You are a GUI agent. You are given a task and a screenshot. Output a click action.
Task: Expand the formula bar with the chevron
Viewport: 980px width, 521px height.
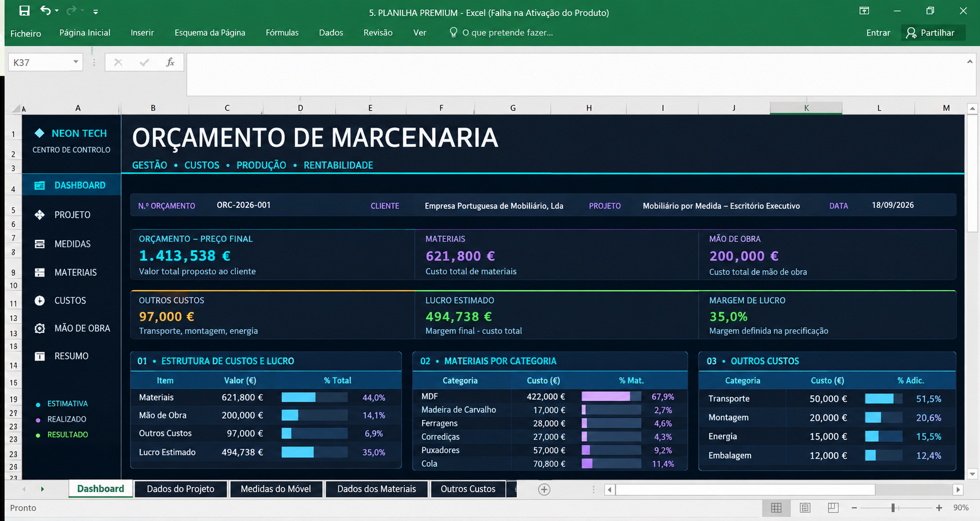970,62
